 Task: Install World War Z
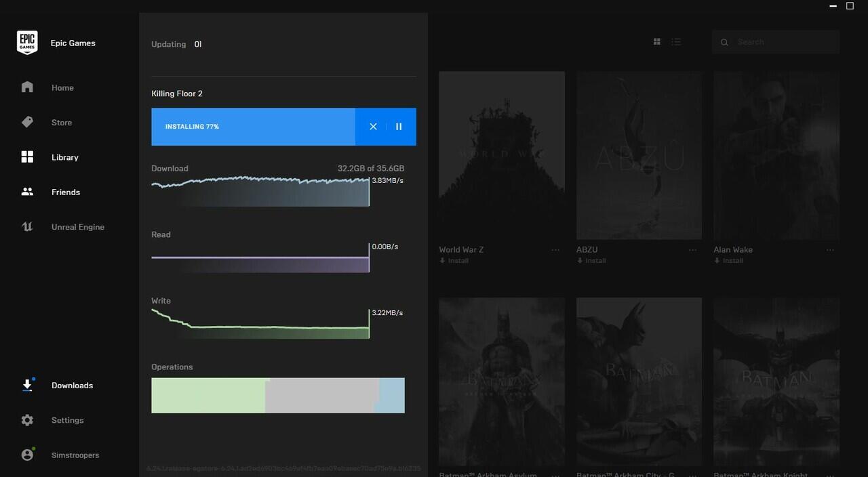[x=454, y=261]
